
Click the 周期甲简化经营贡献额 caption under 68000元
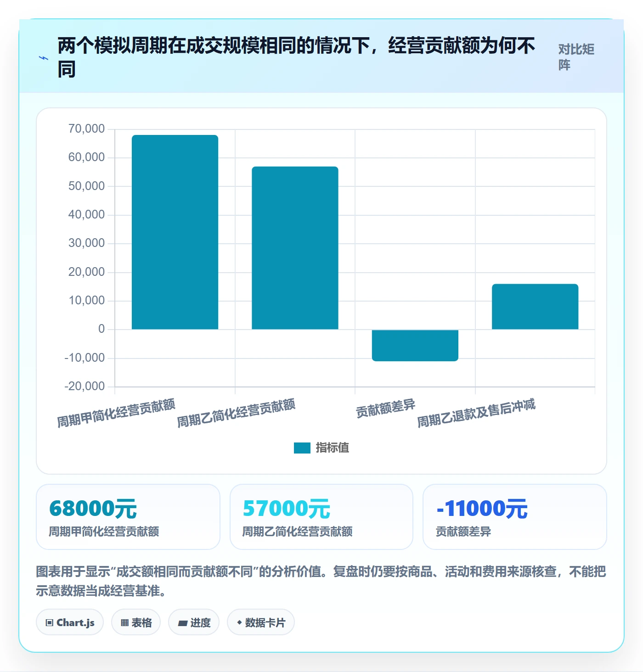(x=104, y=532)
